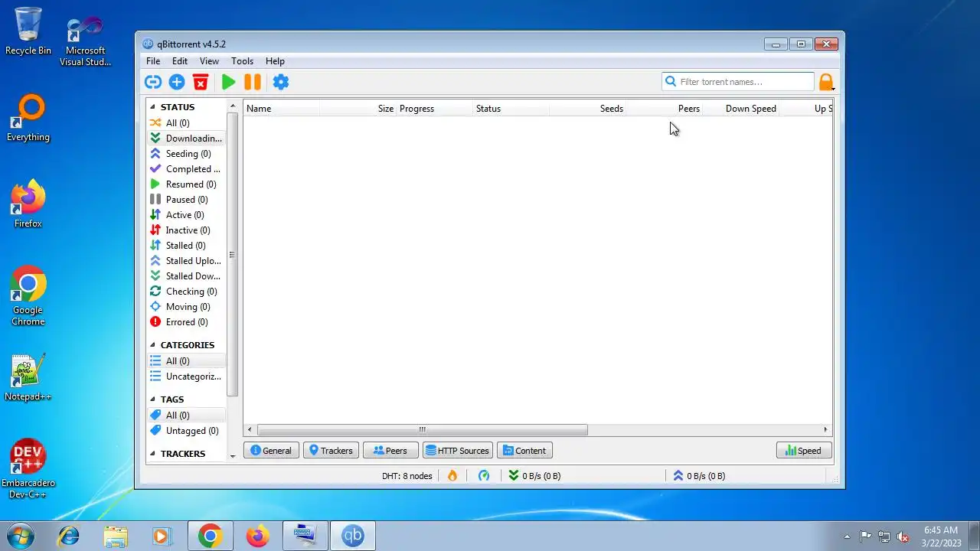
Task: Click Internet Explorer on taskbar
Action: point(69,536)
